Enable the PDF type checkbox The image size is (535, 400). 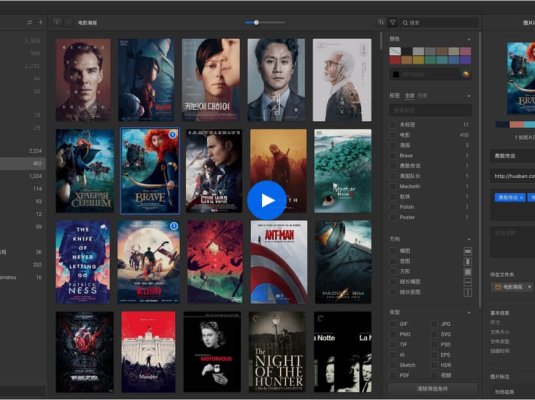point(393,375)
